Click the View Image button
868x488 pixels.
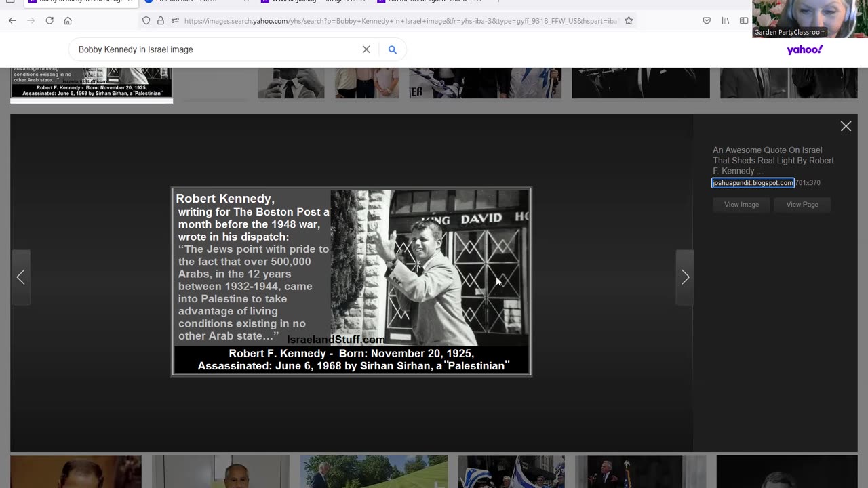[741, 205]
